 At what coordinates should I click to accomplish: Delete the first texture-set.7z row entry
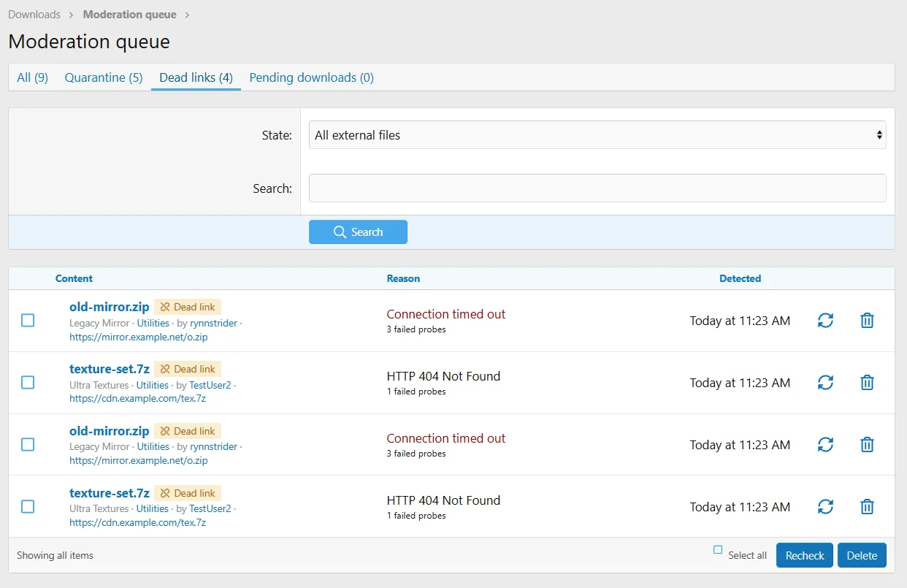coord(867,383)
